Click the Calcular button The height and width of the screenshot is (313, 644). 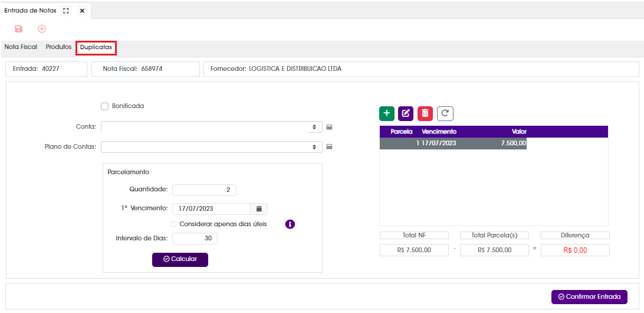(180, 259)
